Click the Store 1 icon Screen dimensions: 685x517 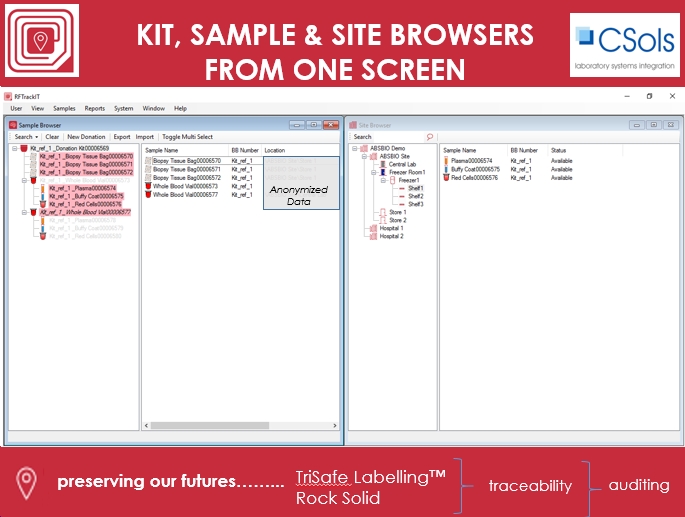[383, 212]
